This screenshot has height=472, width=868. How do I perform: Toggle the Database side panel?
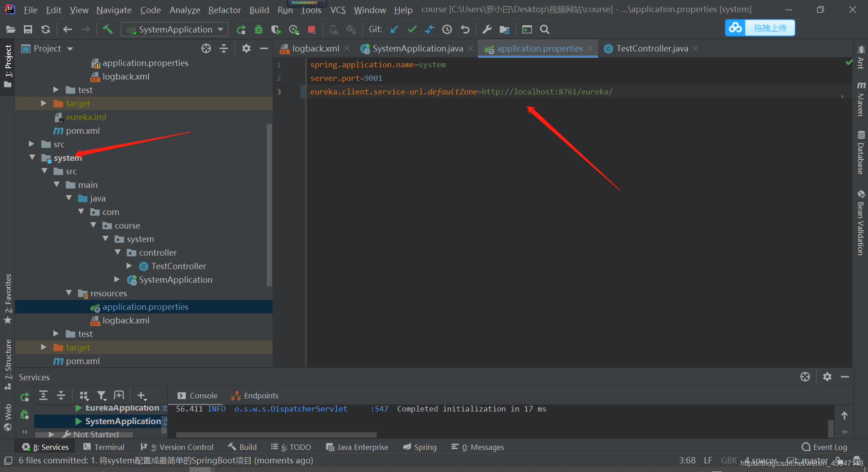pos(861,152)
